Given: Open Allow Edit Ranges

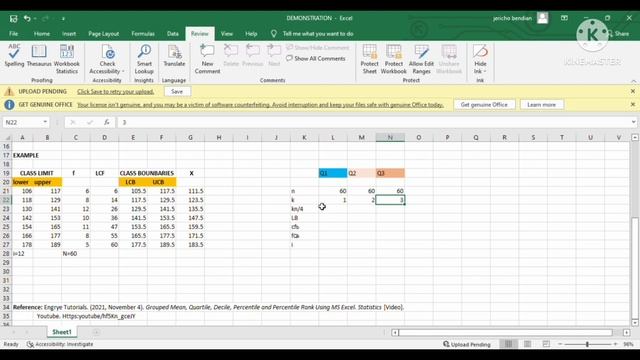Looking at the screenshot, I should click(421, 59).
